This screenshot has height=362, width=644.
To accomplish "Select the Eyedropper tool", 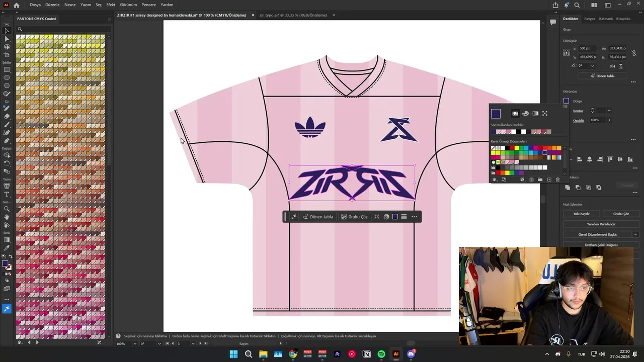I will tap(7, 248).
